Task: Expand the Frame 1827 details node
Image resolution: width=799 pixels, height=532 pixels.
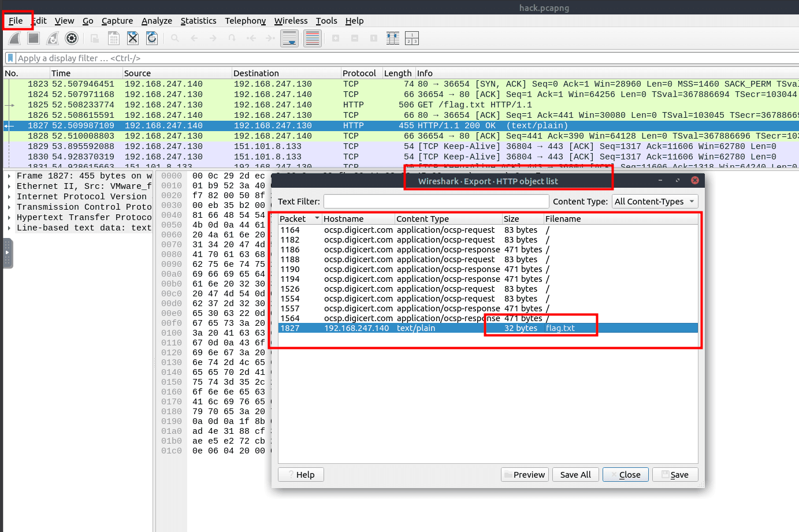Action: click(9, 176)
